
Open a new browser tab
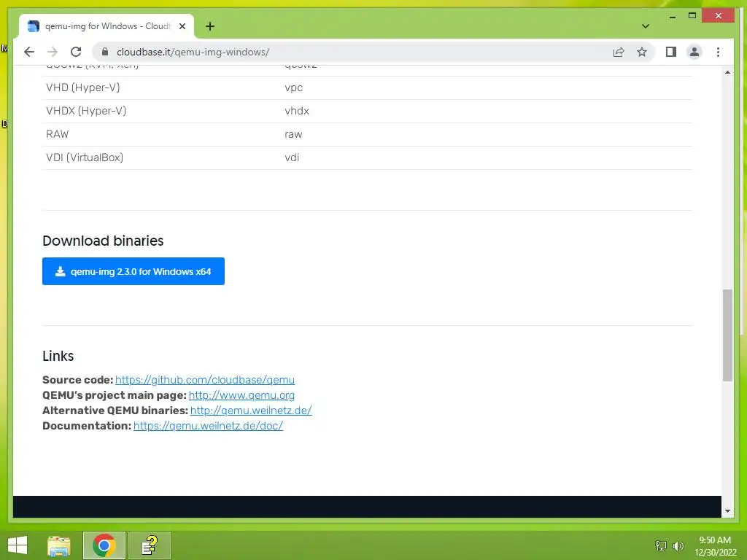point(210,26)
